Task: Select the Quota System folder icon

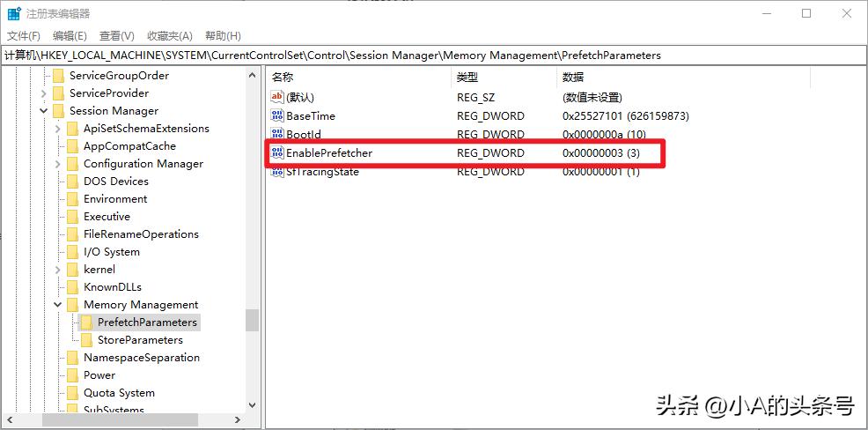Action: (72, 393)
